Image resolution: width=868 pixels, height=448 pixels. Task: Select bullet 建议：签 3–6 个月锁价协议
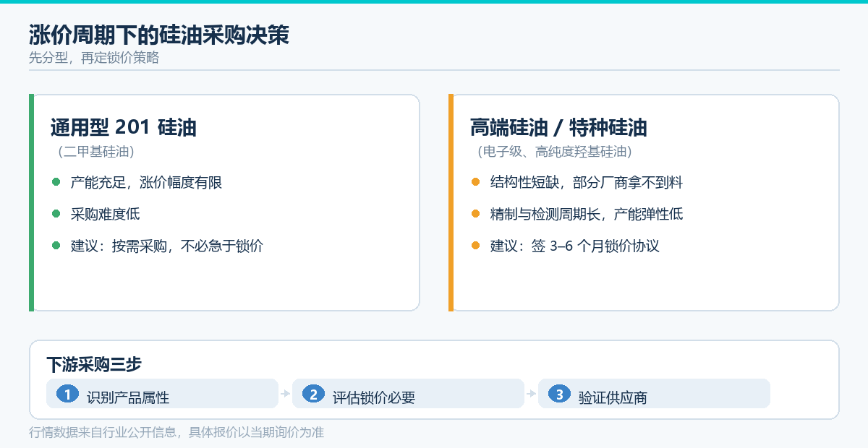[x=575, y=246]
